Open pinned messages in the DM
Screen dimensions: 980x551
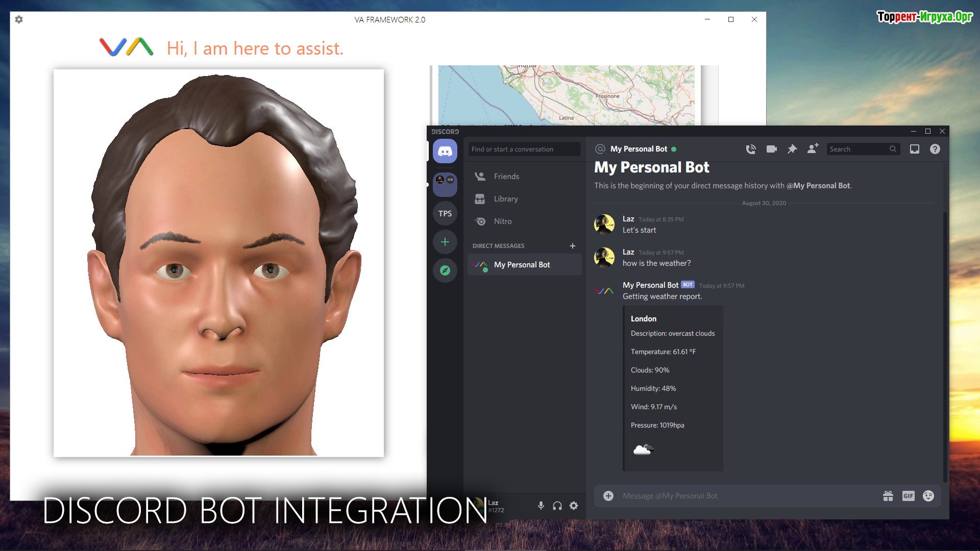792,149
